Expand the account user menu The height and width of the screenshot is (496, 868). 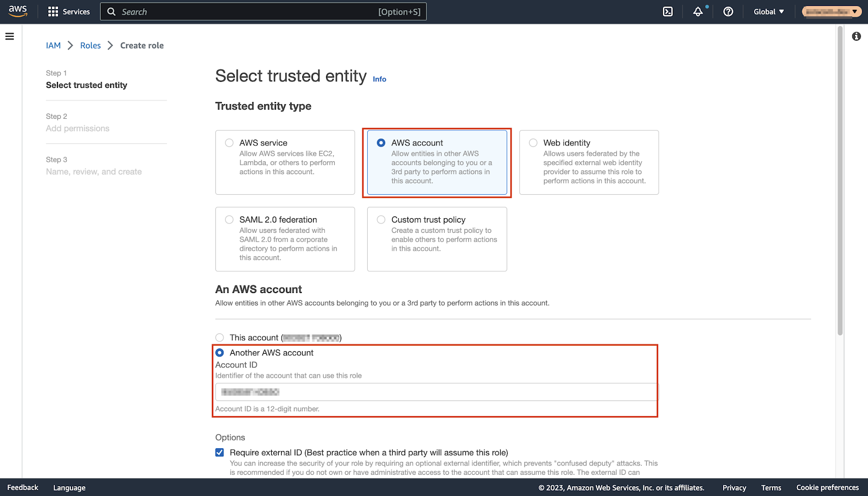point(831,12)
